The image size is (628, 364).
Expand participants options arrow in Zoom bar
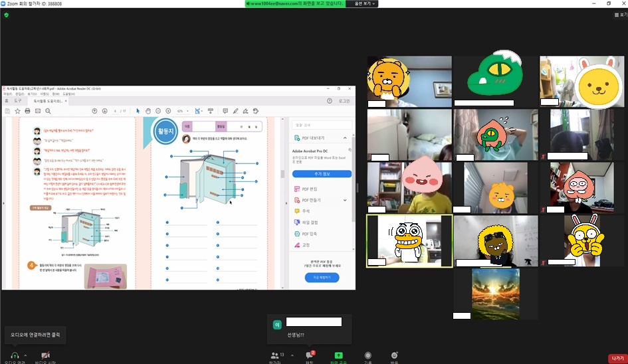(292, 355)
